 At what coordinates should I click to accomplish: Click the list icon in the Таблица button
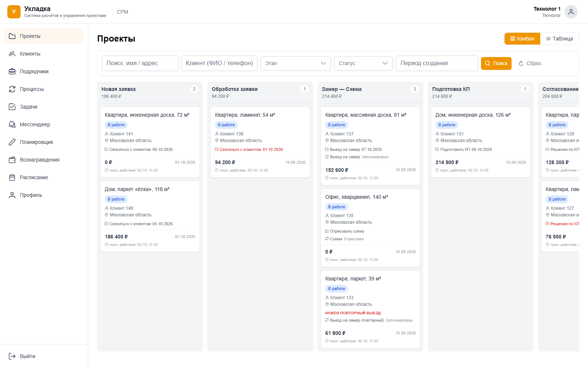coord(548,39)
